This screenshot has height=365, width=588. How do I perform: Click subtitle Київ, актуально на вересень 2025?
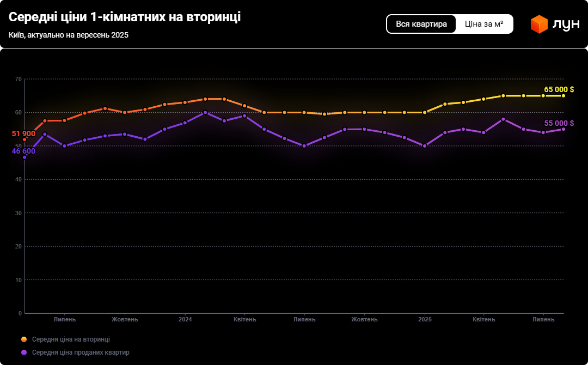coord(69,35)
